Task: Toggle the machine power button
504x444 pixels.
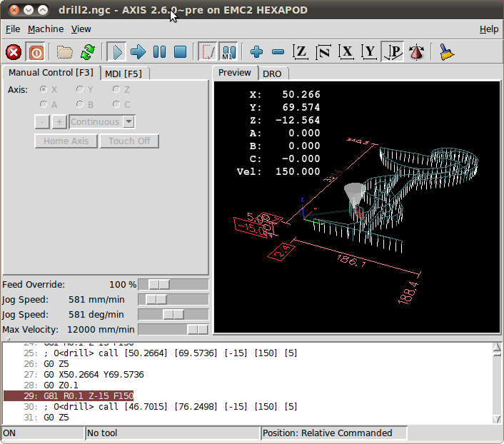Action: coord(36,52)
